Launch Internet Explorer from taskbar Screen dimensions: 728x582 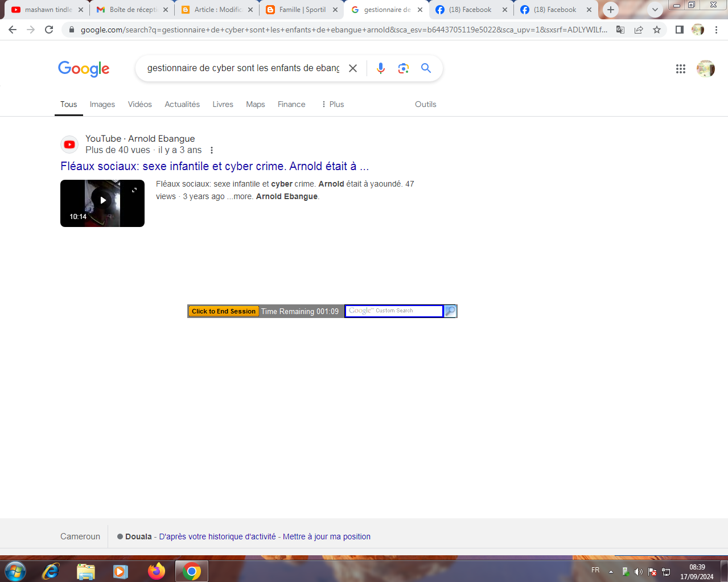[51, 571]
